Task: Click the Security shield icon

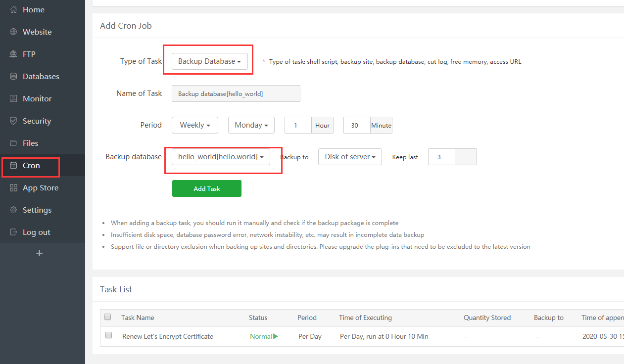Action: [x=13, y=121]
